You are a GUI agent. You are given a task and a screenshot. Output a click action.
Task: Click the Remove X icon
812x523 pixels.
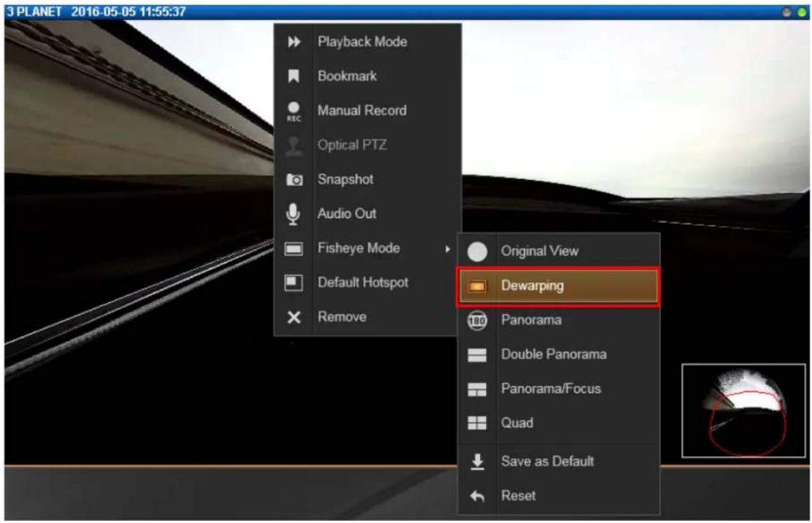pos(293,318)
